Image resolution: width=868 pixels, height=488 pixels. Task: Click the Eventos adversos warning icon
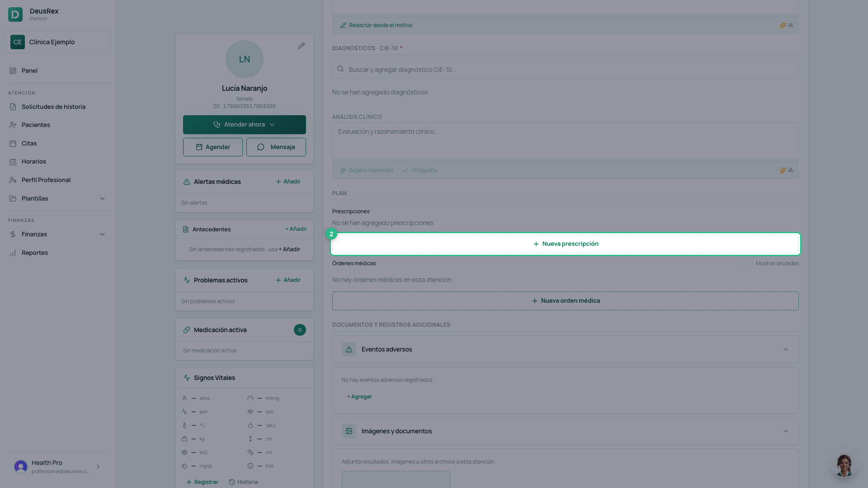[349, 349]
